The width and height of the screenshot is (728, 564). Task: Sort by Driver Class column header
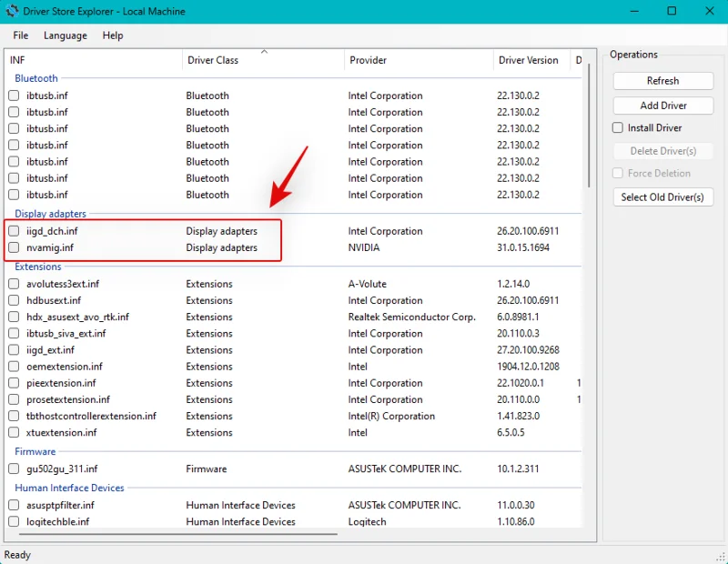pos(213,60)
